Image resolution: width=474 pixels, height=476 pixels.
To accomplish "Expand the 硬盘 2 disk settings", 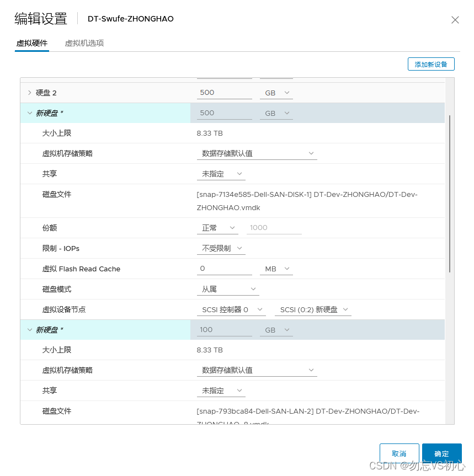I will tap(30, 92).
